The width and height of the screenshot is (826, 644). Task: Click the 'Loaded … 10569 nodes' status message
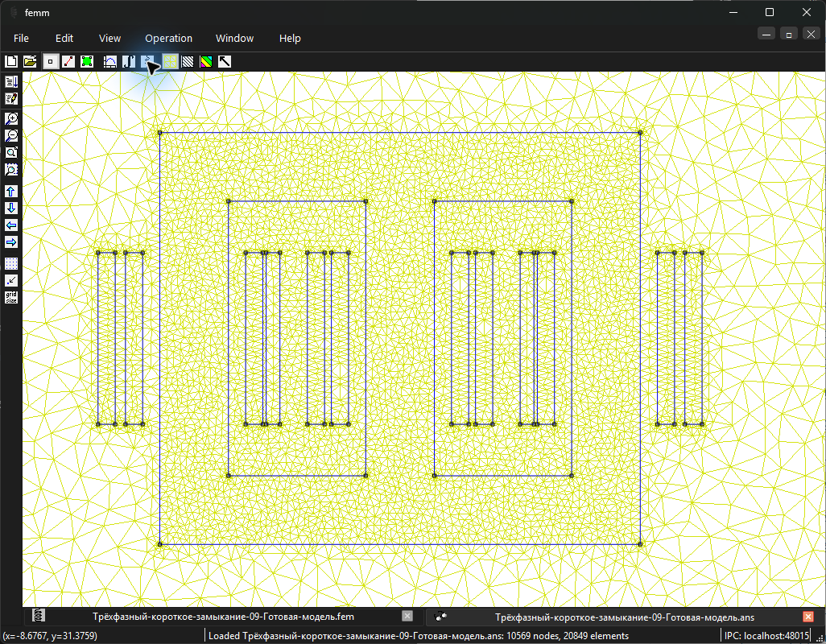(x=419, y=636)
